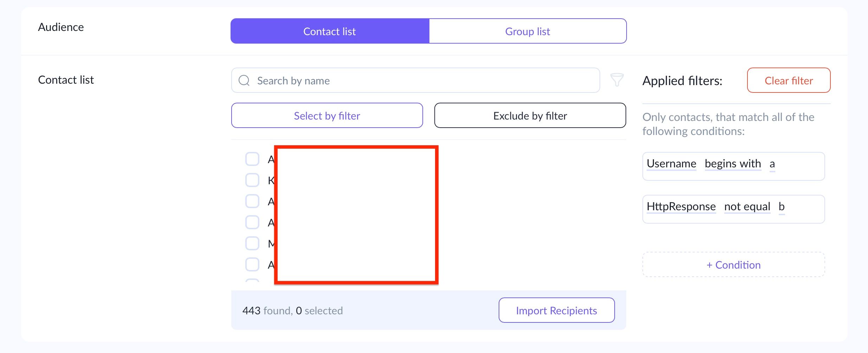
Task: Click Exclude by filter button
Action: click(530, 116)
